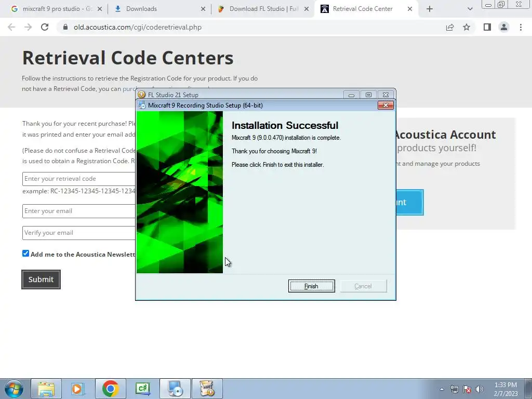Close the mixcraft 9 pro studio tab

pyautogui.click(x=100, y=9)
